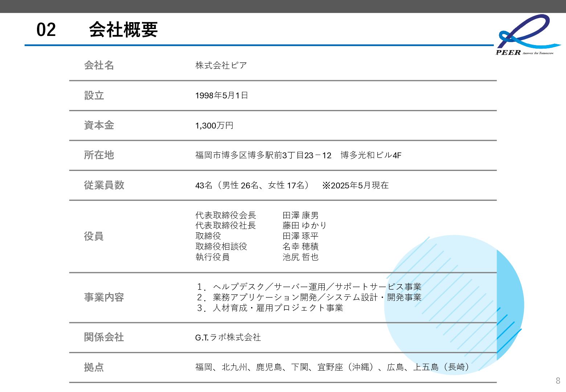Click the PEER company logo
This screenshot has height=392, width=566.
click(x=528, y=35)
